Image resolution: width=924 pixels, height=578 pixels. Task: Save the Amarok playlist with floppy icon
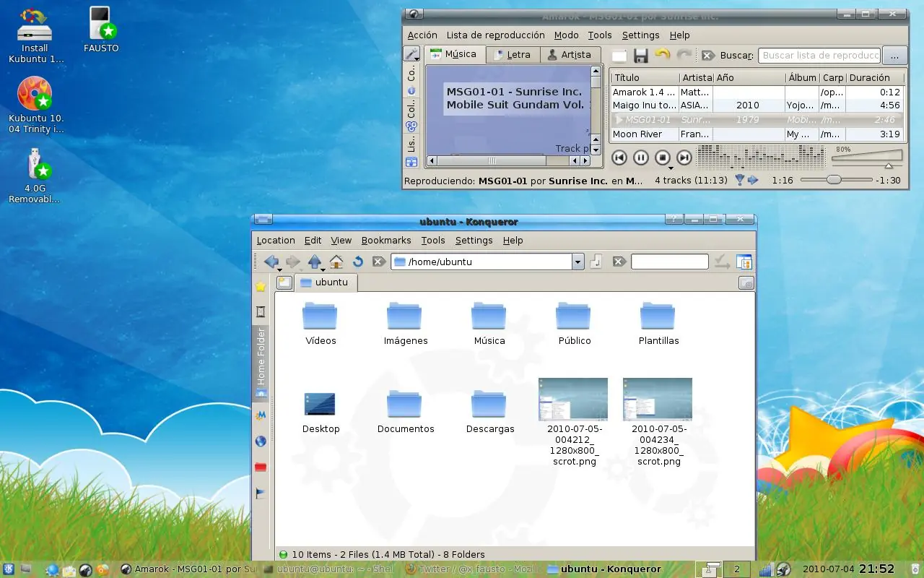tap(640, 56)
